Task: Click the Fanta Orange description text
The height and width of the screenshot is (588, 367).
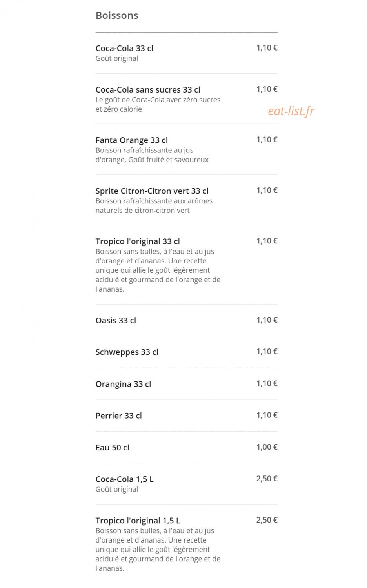Action: point(152,155)
